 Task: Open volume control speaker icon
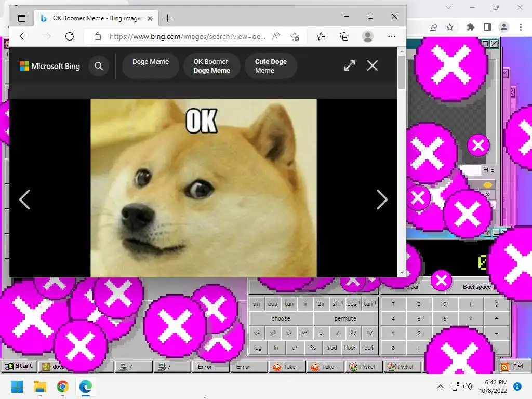tap(468, 387)
